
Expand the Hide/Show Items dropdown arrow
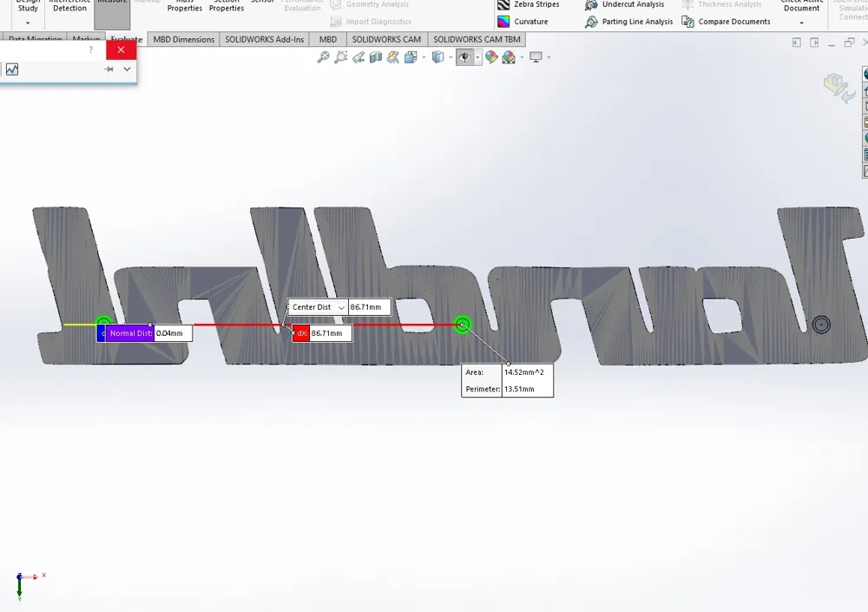477,57
